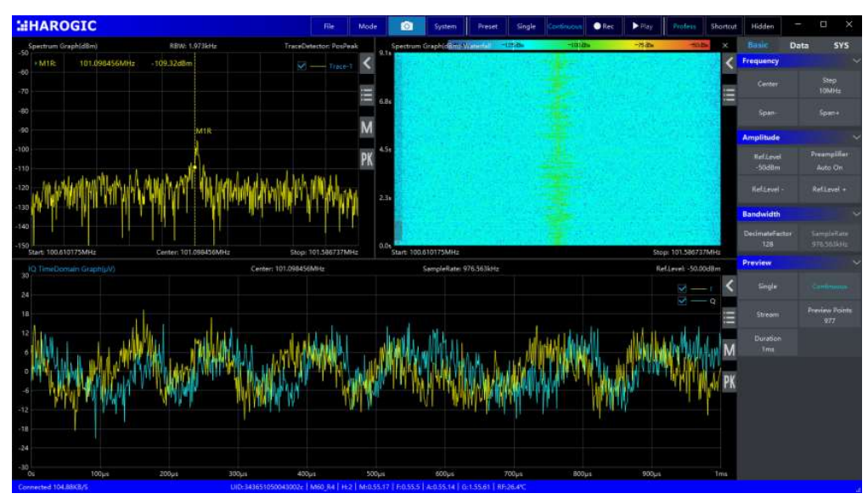The image size is (868, 499).
Task: Click the Preset button
Action: [488, 26]
